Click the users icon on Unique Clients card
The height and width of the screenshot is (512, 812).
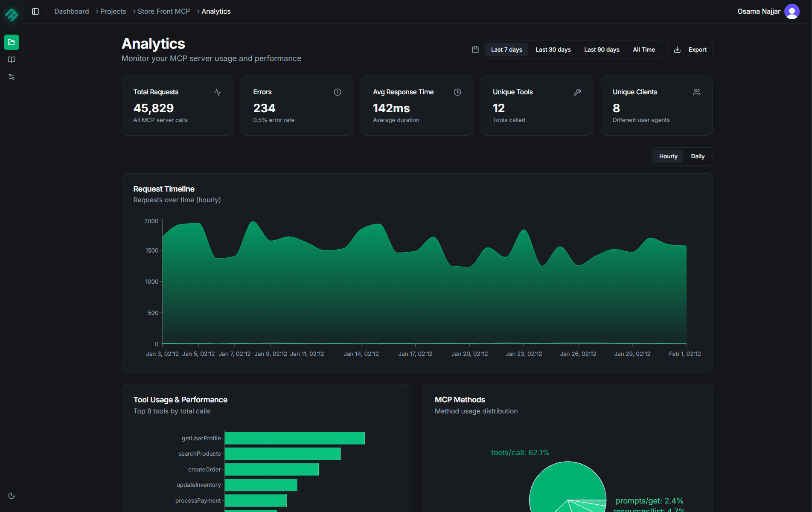[x=697, y=92]
